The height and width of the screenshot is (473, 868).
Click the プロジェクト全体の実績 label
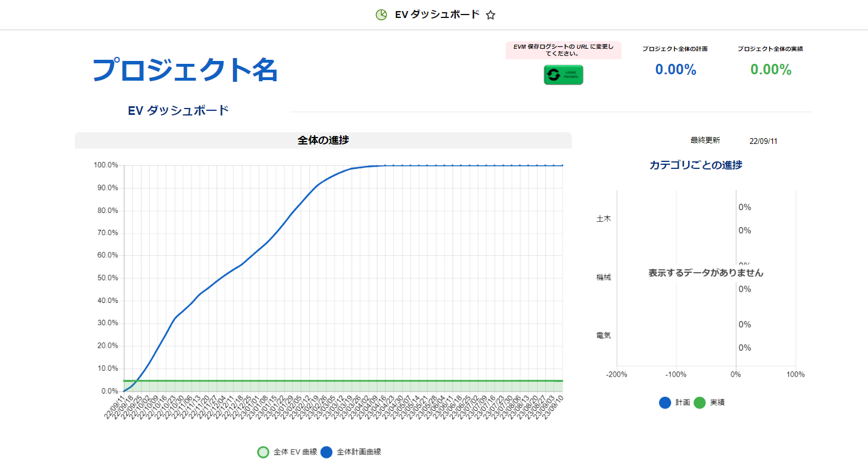770,49
